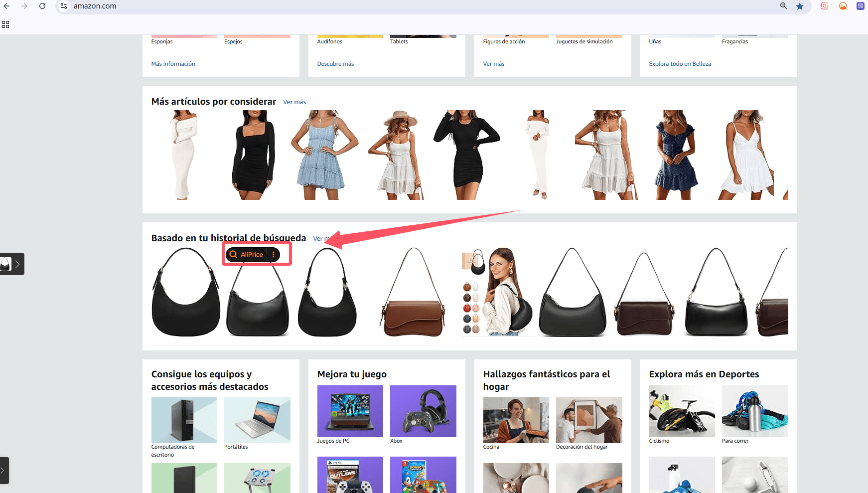868x493 pixels.
Task: Click the Para correr label
Action: click(x=735, y=441)
